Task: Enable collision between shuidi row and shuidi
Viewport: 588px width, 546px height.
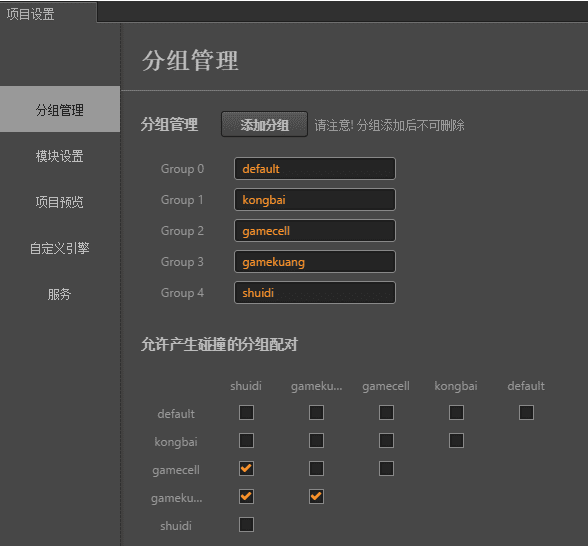Action: (246, 525)
